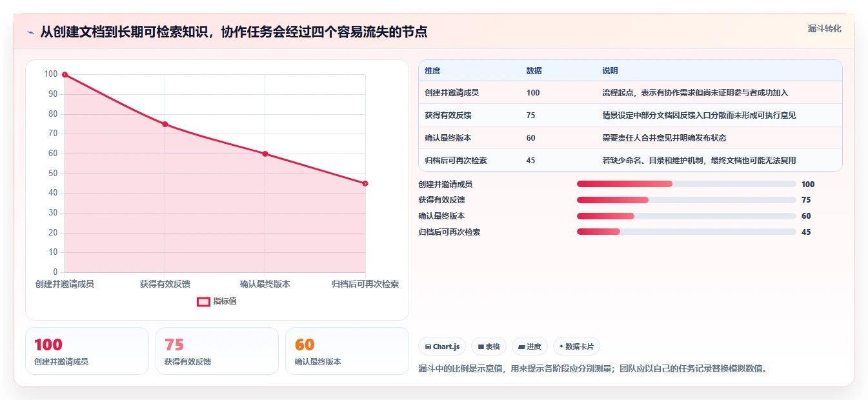Click the 归档后可再次检索 x-axis label on the chart
Screen dimensions: 868x400
coord(365,284)
